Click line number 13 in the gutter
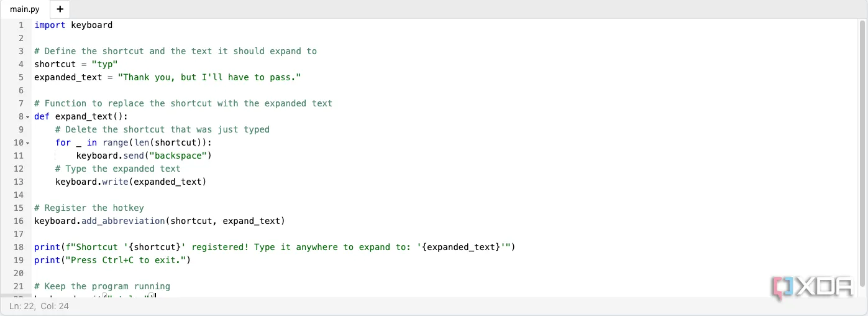The image size is (868, 316). (x=18, y=182)
